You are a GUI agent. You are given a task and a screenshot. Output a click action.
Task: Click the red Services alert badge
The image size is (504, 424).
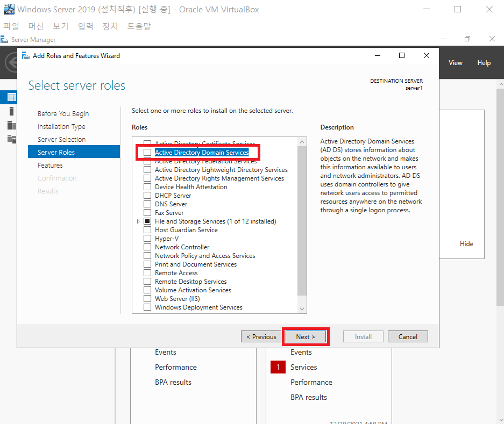[278, 367]
